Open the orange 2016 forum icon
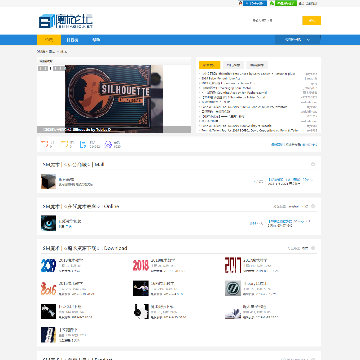Image resolution: width=360 pixels, height=360 pixels. click(x=48, y=288)
